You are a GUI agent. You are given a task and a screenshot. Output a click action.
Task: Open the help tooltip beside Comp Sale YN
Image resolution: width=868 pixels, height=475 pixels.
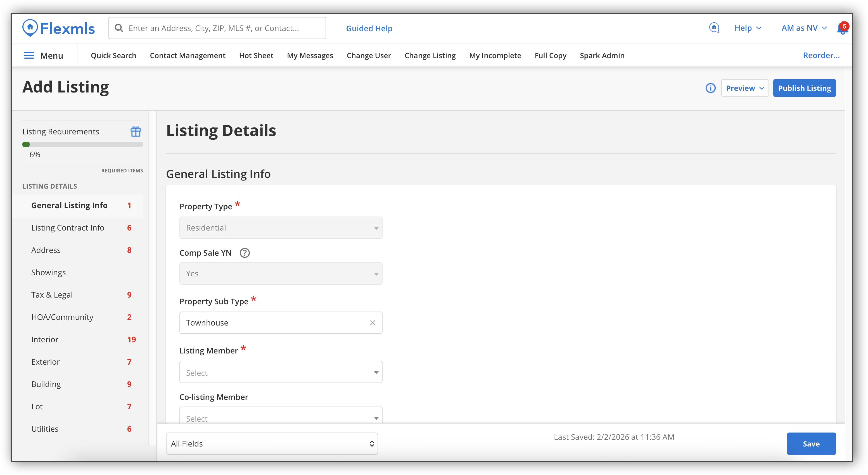[244, 253]
